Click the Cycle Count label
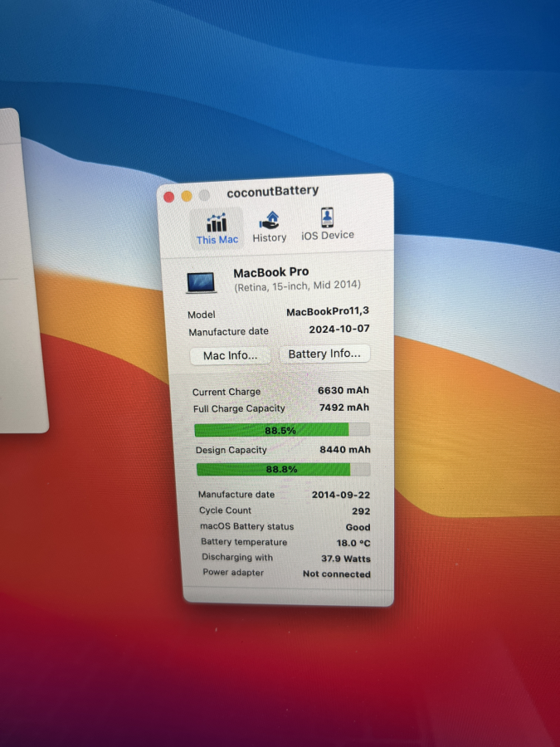Screen dimensions: 560x747 225,510
